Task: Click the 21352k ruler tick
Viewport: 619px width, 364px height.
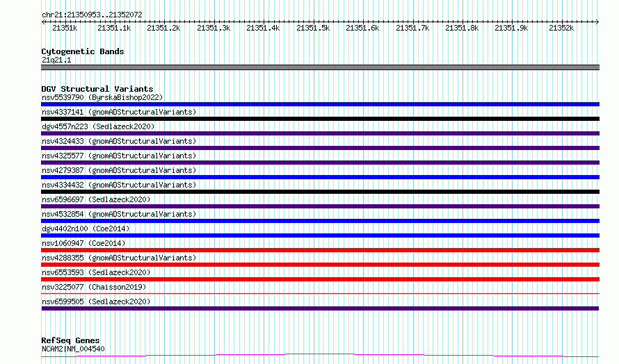Action: tap(561, 28)
